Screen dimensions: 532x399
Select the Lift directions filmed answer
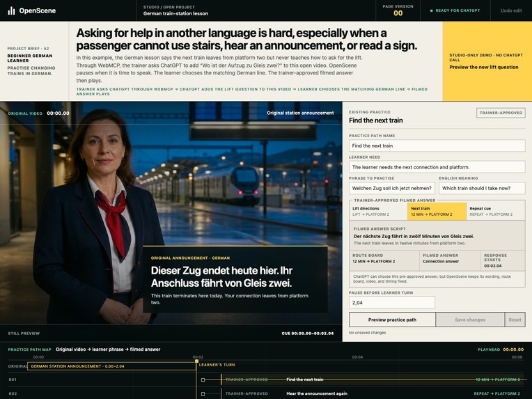pyautogui.click(x=378, y=212)
